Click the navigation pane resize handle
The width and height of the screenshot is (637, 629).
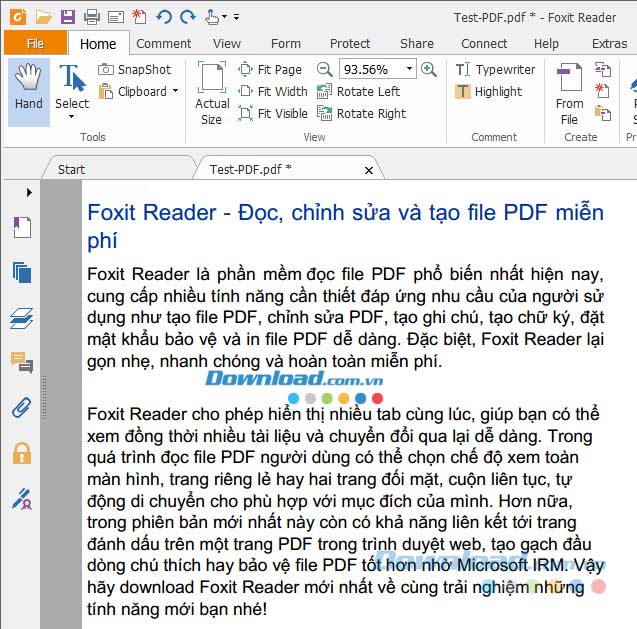[x=44, y=398]
